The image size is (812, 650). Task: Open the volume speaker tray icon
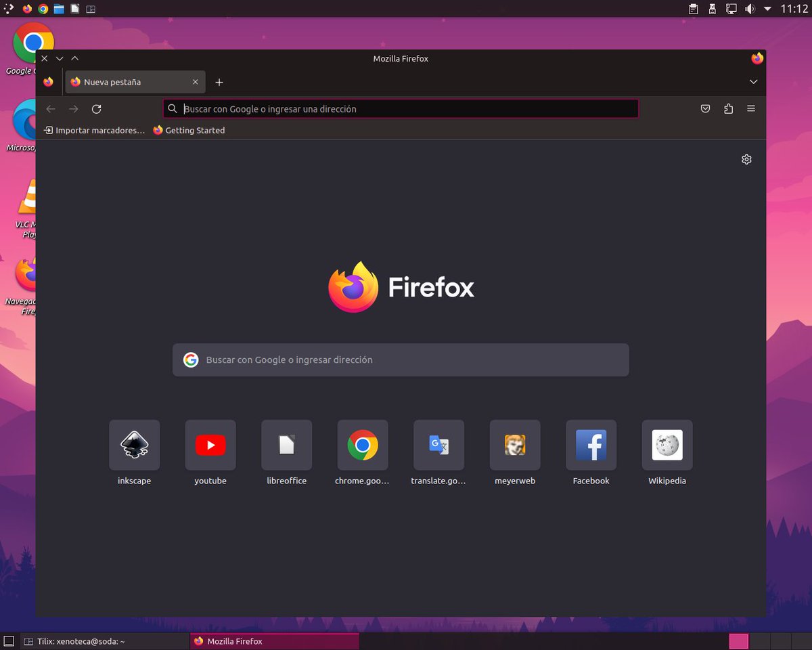(750, 9)
